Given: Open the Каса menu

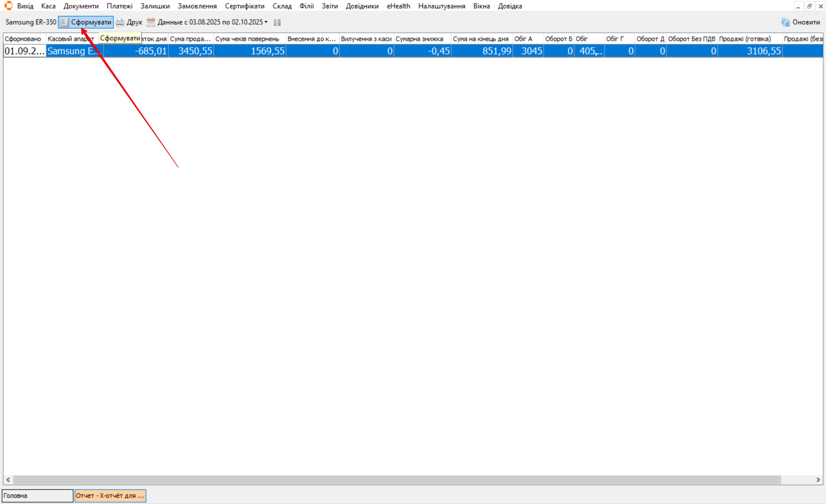Looking at the screenshot, I should point(48,6).
